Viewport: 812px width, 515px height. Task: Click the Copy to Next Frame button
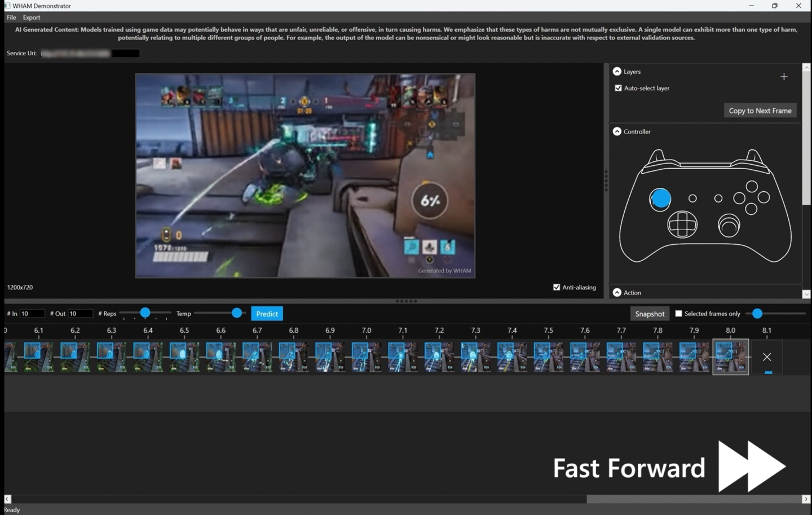(x=760, y=111)
